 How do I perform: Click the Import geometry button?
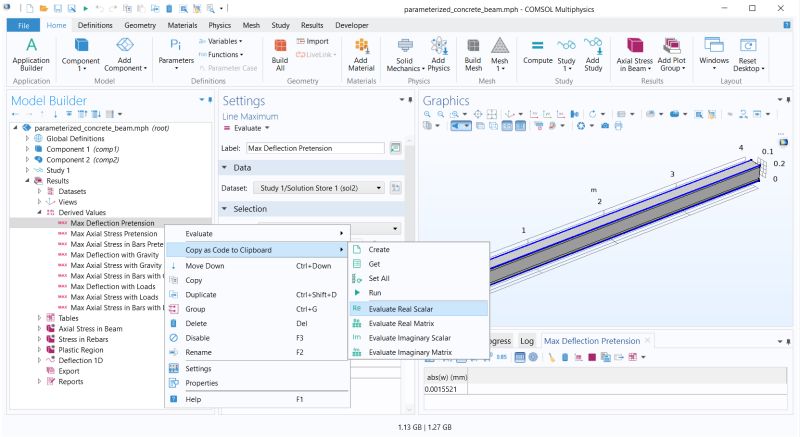[313, 41]
